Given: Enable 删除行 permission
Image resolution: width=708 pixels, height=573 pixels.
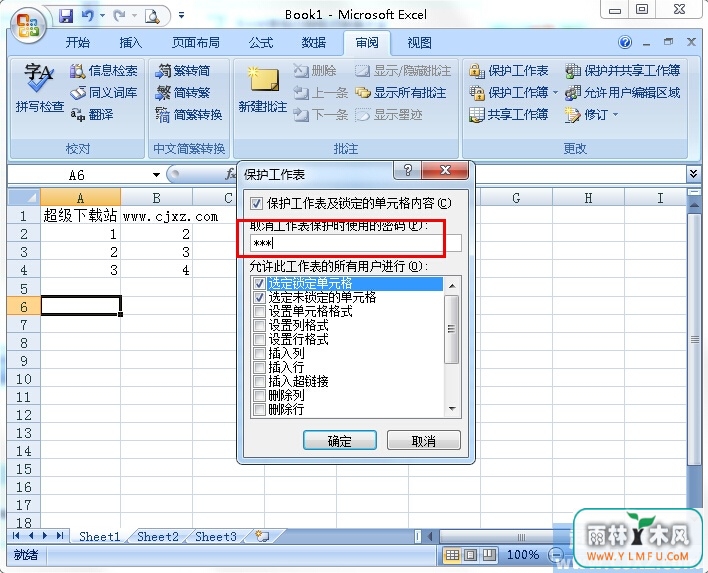Looking at the screenshot, I should [x=259, y=410].
